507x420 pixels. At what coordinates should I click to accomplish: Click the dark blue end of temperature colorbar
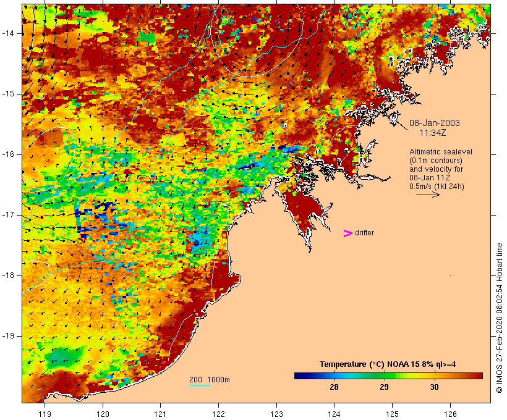click(x=299, y=376)
